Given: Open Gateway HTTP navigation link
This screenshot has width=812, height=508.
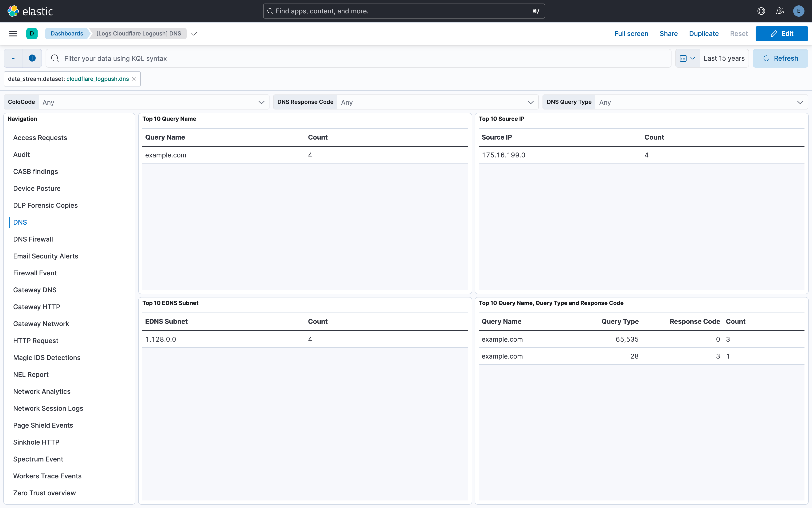Looking at the screenshot, I should (37, 307).
